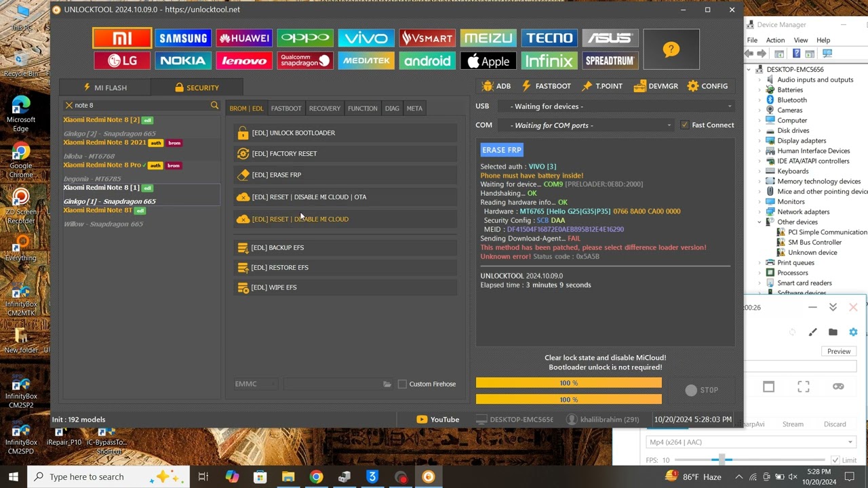This screenshot has width=868, height=488.
Task: Click [EDL] BACKUP EFS
Action: [x=345, y=247]
